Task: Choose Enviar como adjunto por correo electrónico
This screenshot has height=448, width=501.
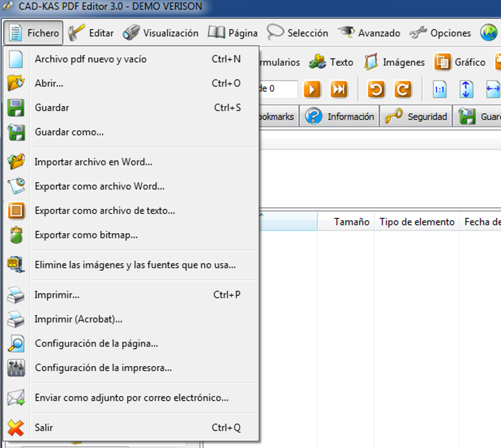Action: [x=131, y=397]
